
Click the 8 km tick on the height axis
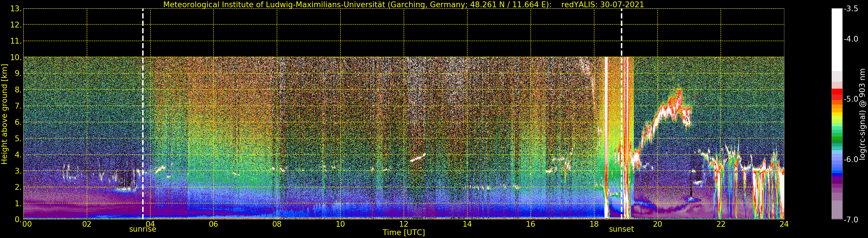pos(18,90)
